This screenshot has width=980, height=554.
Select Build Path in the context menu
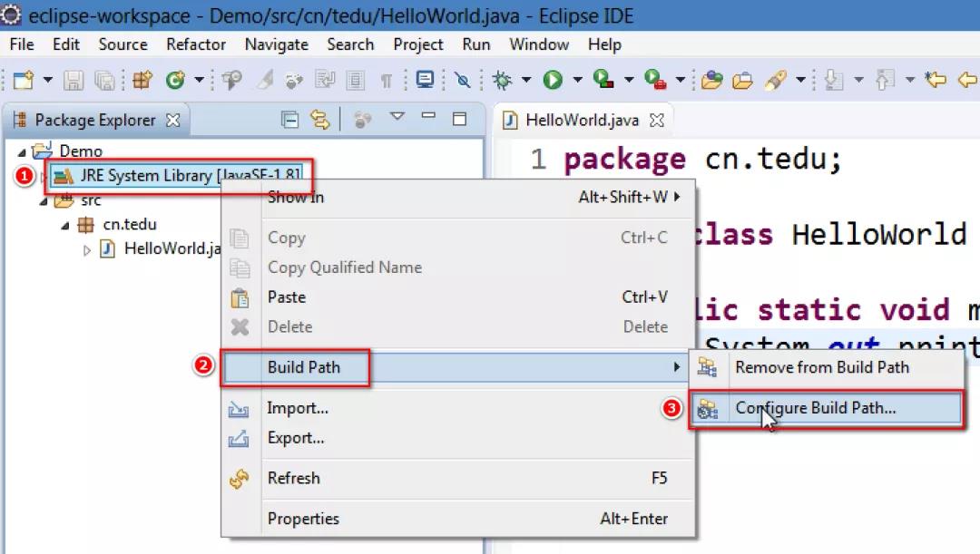tap(457, 367)
